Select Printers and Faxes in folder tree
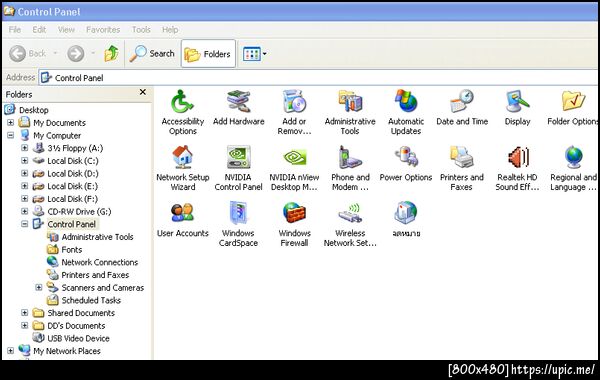 (x=95, y=275)
